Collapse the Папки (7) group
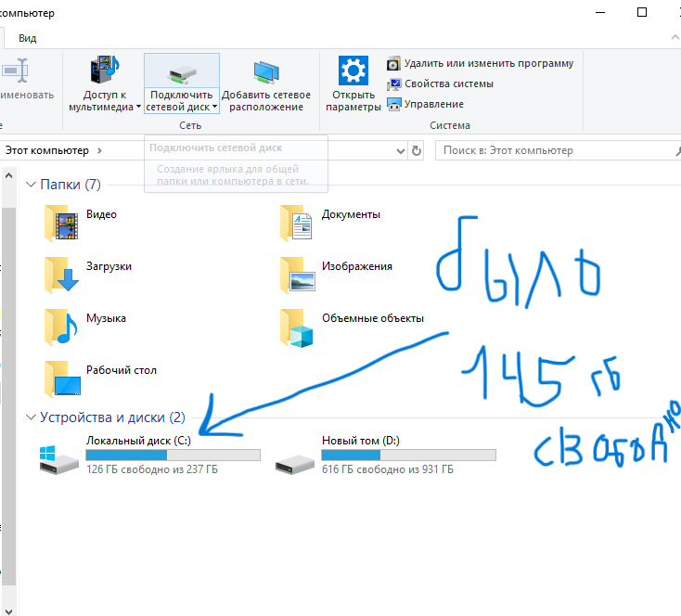 coord(32,185)
